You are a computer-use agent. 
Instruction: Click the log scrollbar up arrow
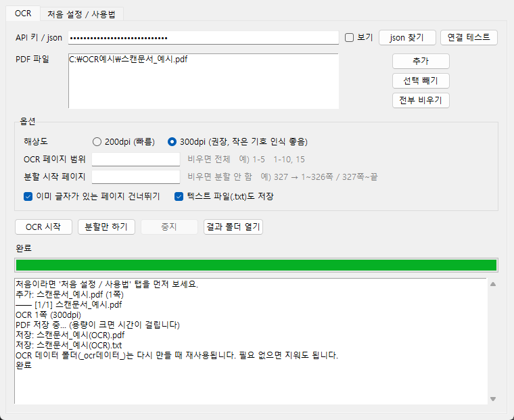492,284
